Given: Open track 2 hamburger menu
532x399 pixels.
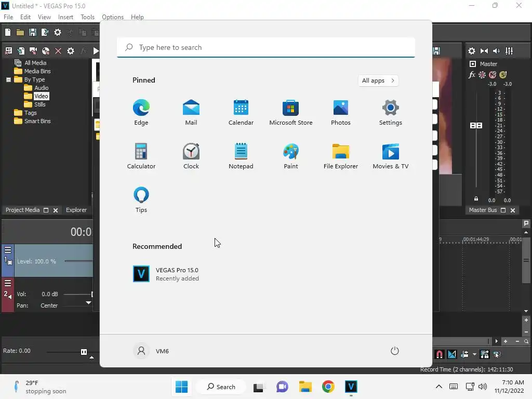Looking at the screenshot, I should click(8, 283).
